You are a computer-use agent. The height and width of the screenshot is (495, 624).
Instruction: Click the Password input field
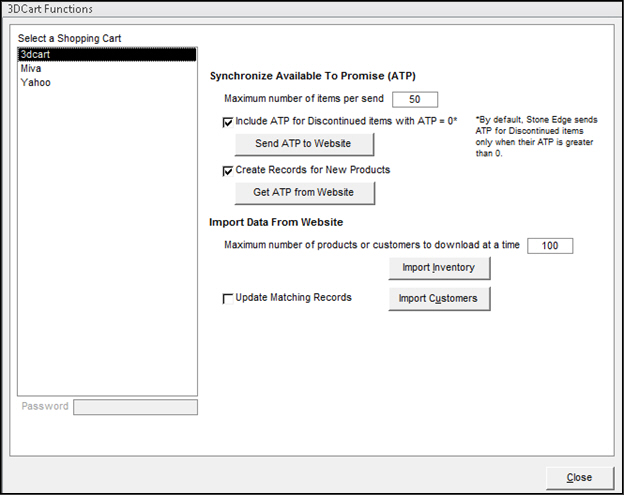(x=135, y=407)
